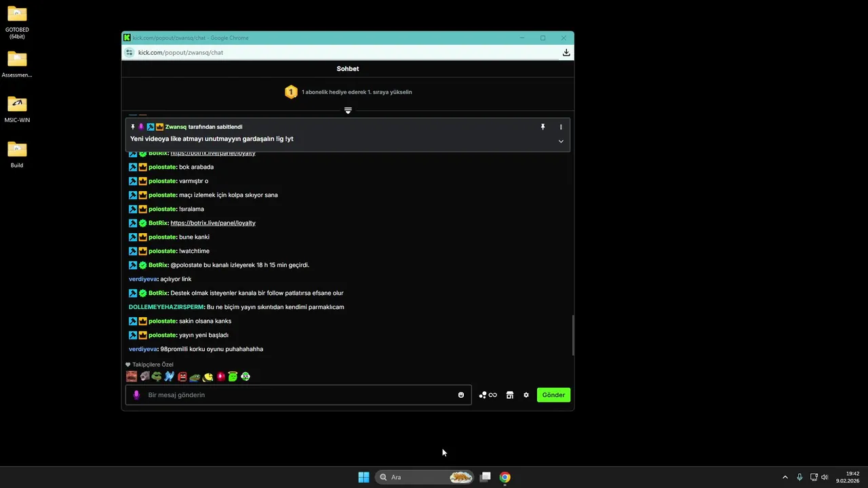Insert the blue dancing emote
Screen dimensions: 868x488
[x=170, y=377]
